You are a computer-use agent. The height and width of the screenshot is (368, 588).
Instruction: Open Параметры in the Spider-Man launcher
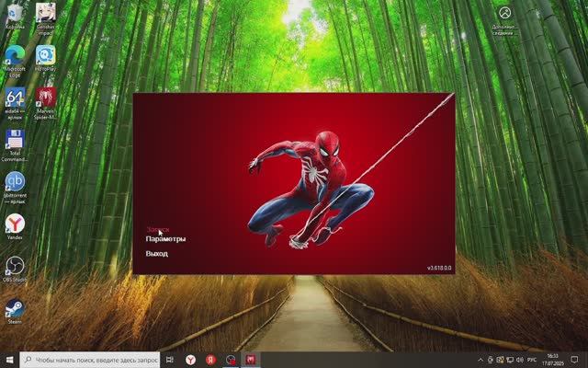click(165, 239)
